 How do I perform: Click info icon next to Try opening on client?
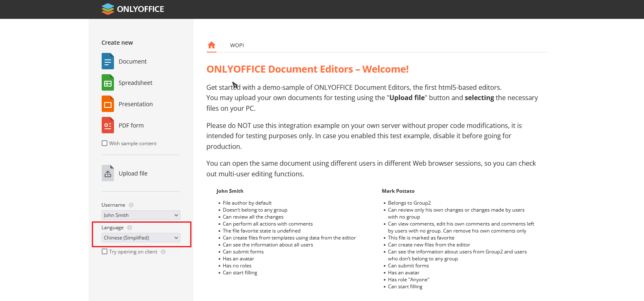click(163, 252)
